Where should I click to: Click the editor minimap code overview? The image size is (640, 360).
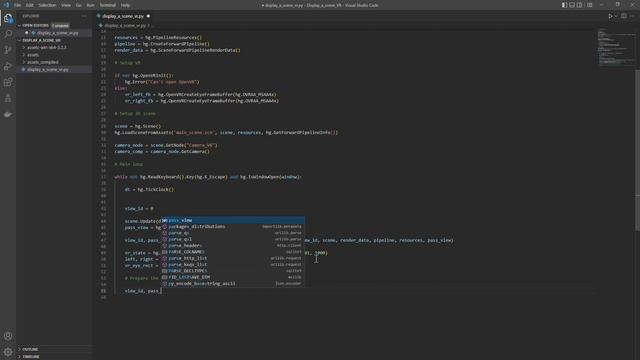tap(616, 47)
